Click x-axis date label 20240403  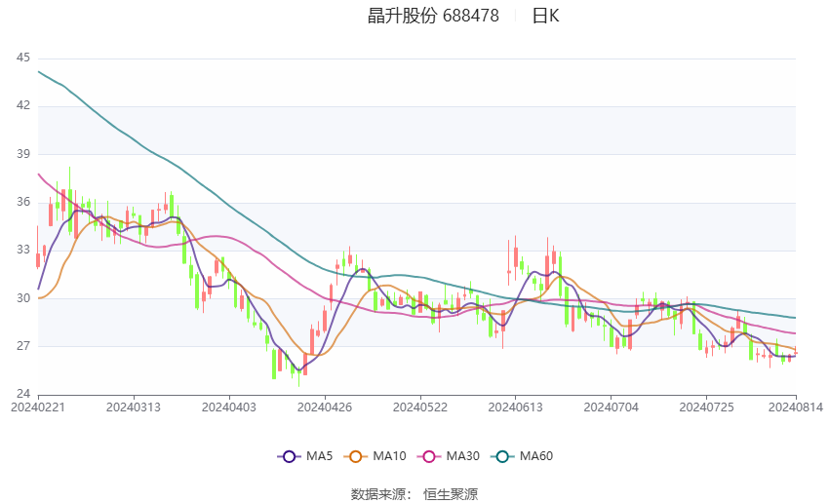[x=229, y=407]
